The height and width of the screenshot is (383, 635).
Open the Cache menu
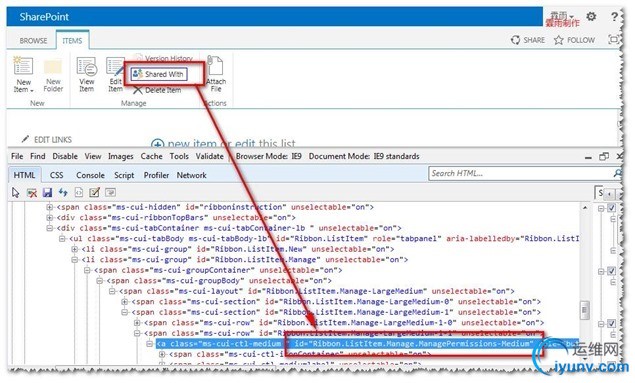[x=151, y=156]
